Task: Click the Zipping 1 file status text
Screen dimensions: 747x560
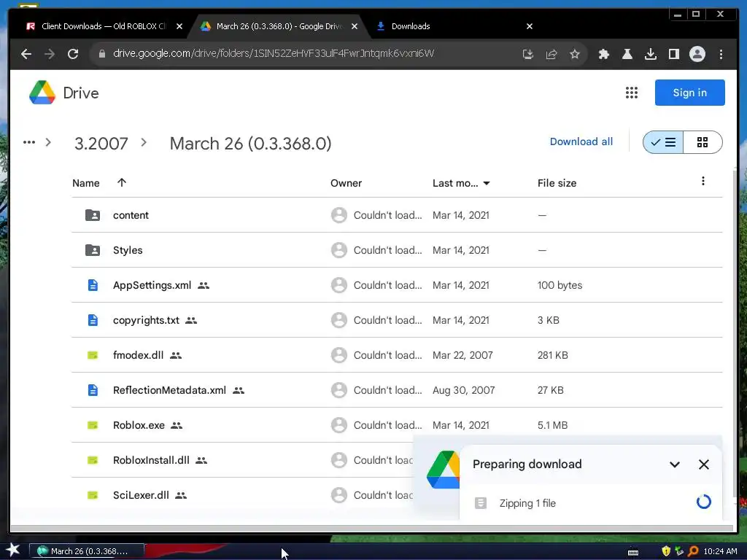Action: 527,503
